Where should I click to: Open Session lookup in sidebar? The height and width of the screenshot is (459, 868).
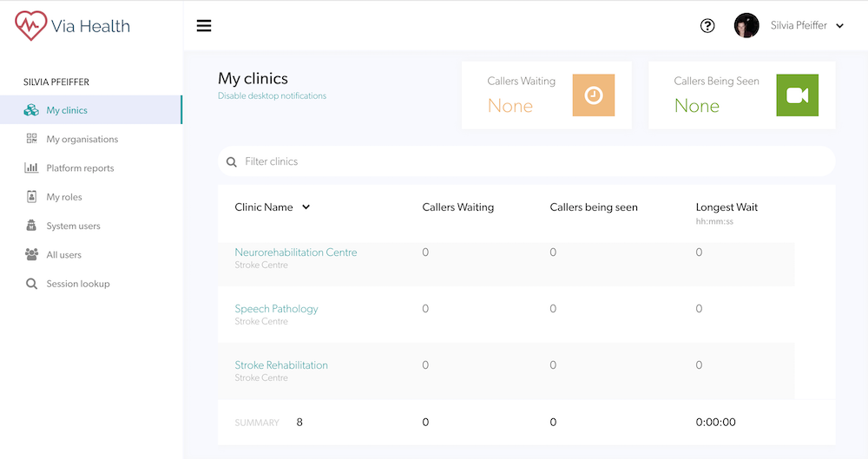78,284
